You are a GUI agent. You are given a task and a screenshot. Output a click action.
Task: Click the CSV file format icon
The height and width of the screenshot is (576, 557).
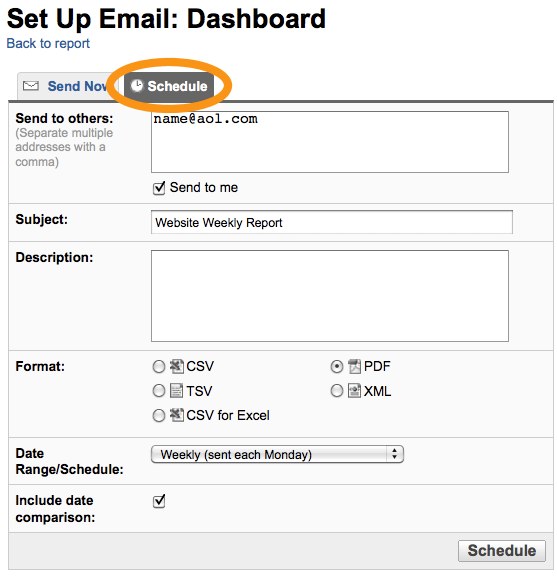pos(176,366)
